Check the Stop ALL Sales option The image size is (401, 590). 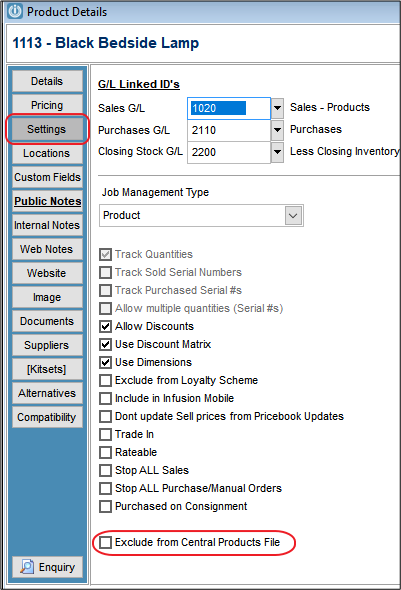click(x=105, y=470)
